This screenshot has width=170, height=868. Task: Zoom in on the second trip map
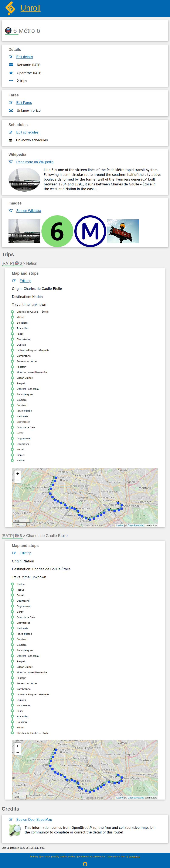pos(18,746)
